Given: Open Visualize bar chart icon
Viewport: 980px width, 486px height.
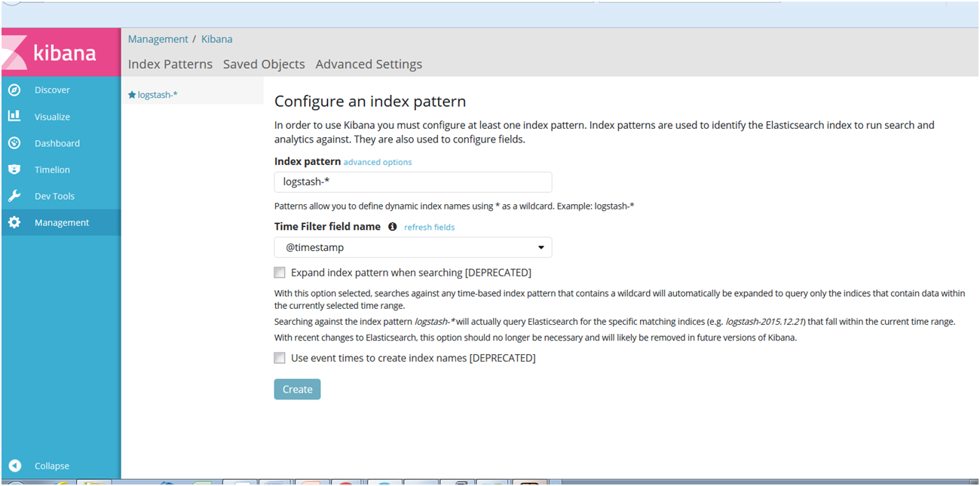Looking at the screenshot, I should 14,116.
